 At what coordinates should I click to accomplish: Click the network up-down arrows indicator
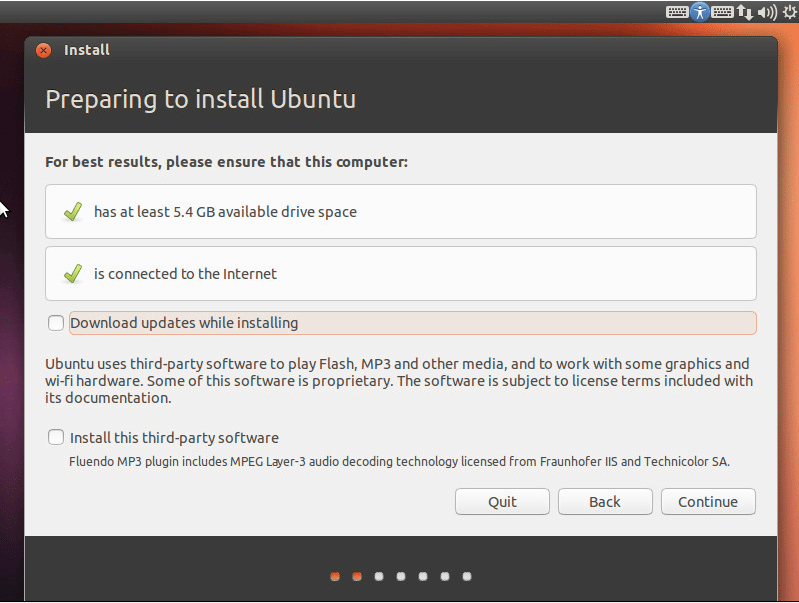pos(744,12)
